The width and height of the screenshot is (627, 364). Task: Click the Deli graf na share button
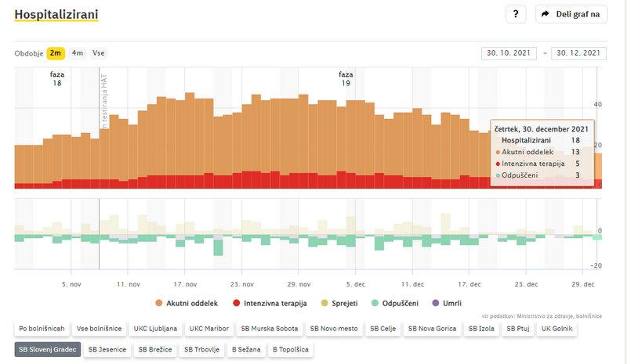click(571, 14)
